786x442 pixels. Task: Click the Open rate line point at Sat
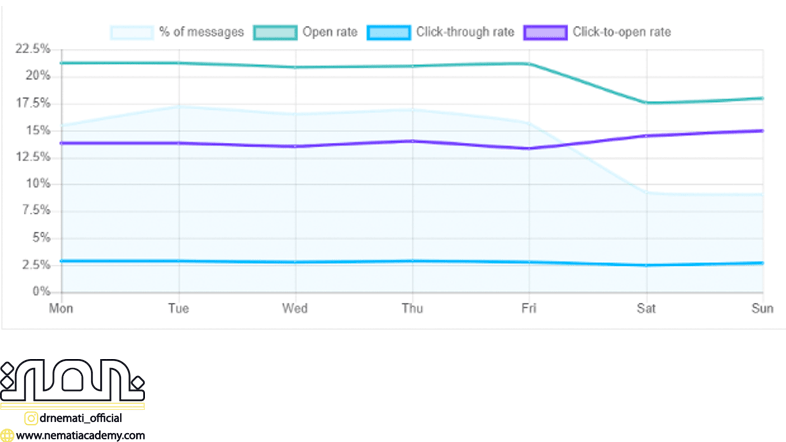[646, 103]
